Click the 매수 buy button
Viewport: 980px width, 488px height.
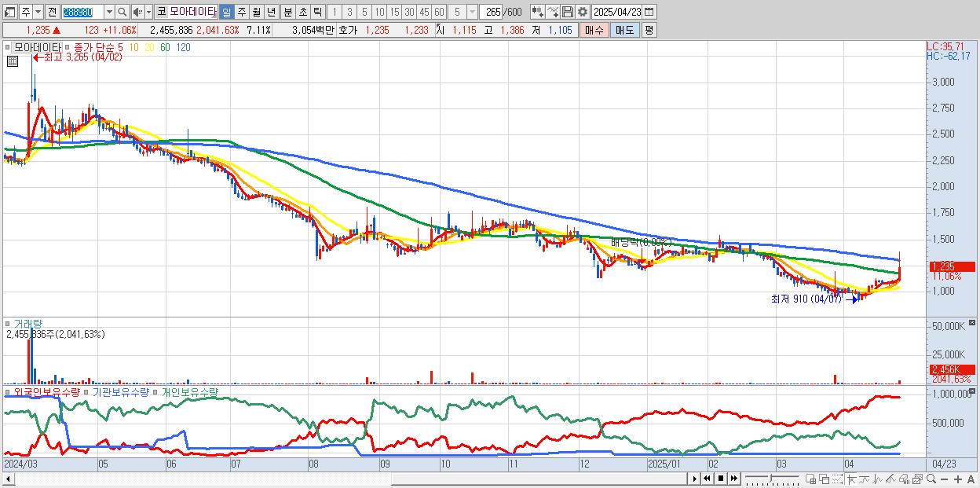click(594, 30)
